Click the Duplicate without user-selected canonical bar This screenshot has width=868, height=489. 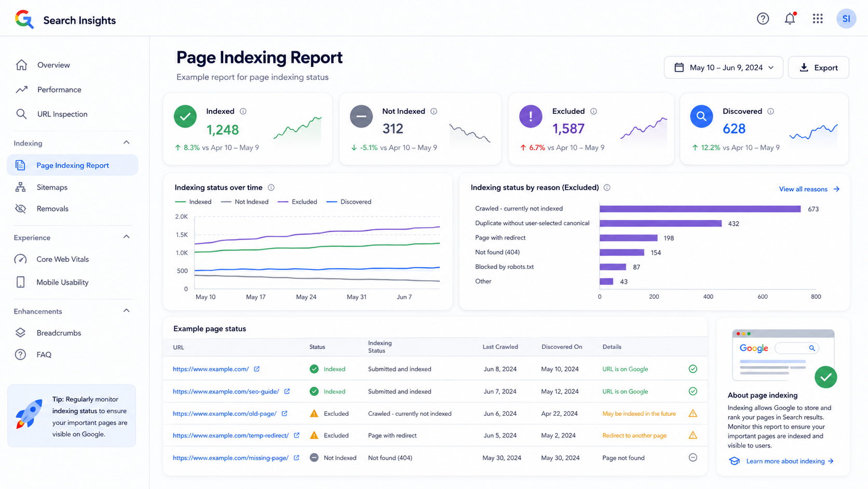661,223
